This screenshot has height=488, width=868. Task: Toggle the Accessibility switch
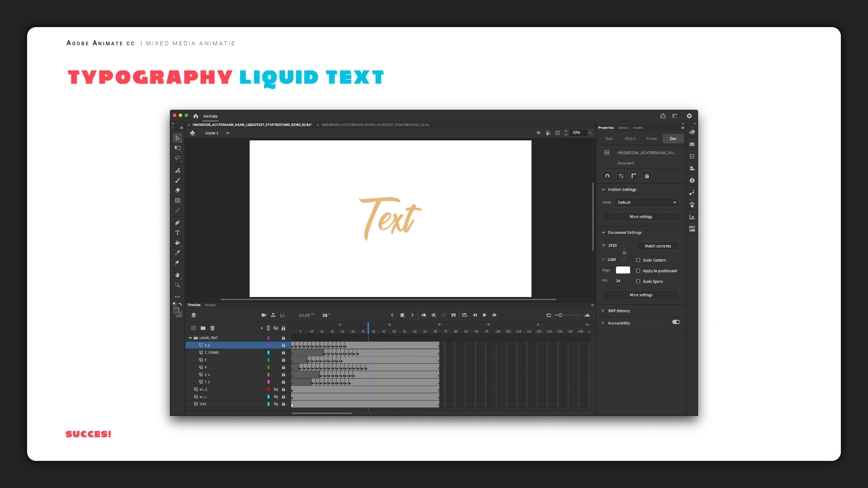(x=676, y=322)
